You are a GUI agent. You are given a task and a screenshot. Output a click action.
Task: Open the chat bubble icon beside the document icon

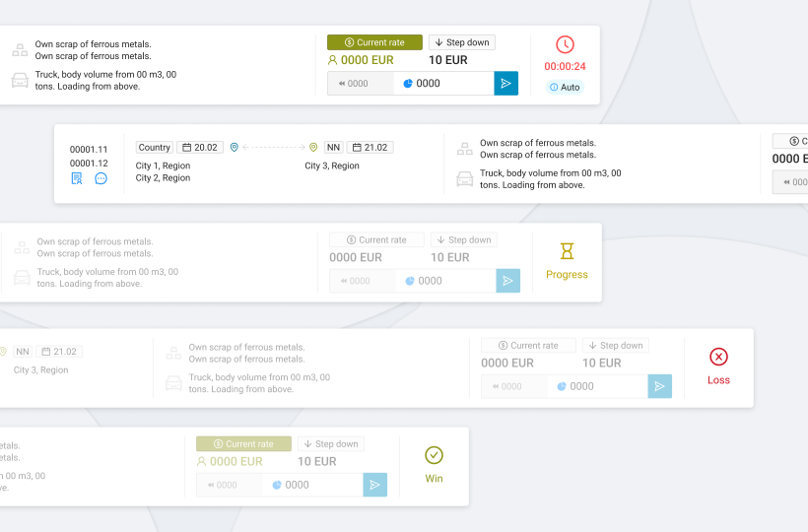click(101, 178)
